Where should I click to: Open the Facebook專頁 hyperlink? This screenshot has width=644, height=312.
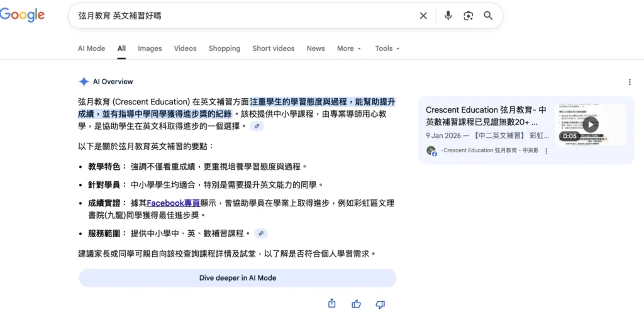(x=174, y=203)
